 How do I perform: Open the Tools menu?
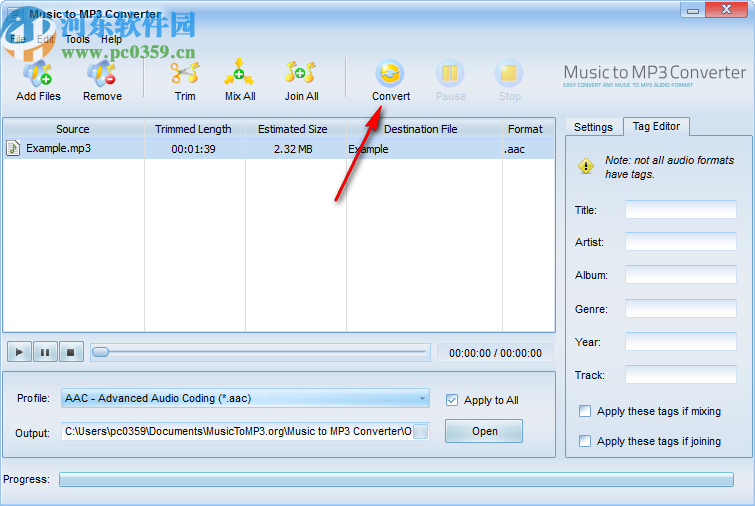[x=77, y=39]
